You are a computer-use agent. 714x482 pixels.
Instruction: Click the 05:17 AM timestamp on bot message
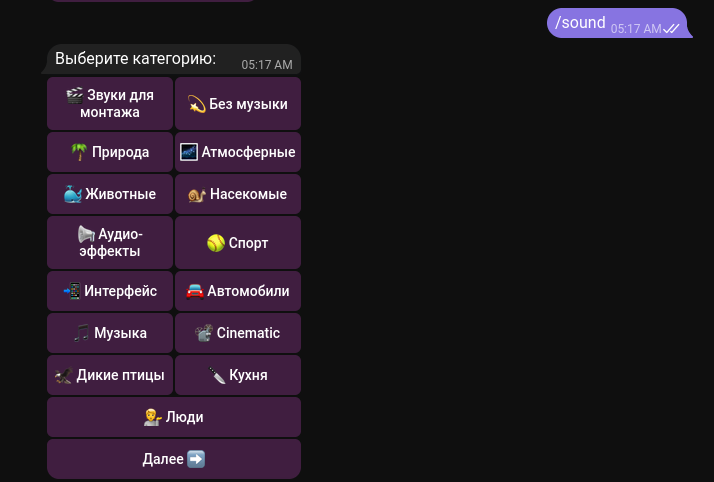pyautogui.click(x=267, y=65)
